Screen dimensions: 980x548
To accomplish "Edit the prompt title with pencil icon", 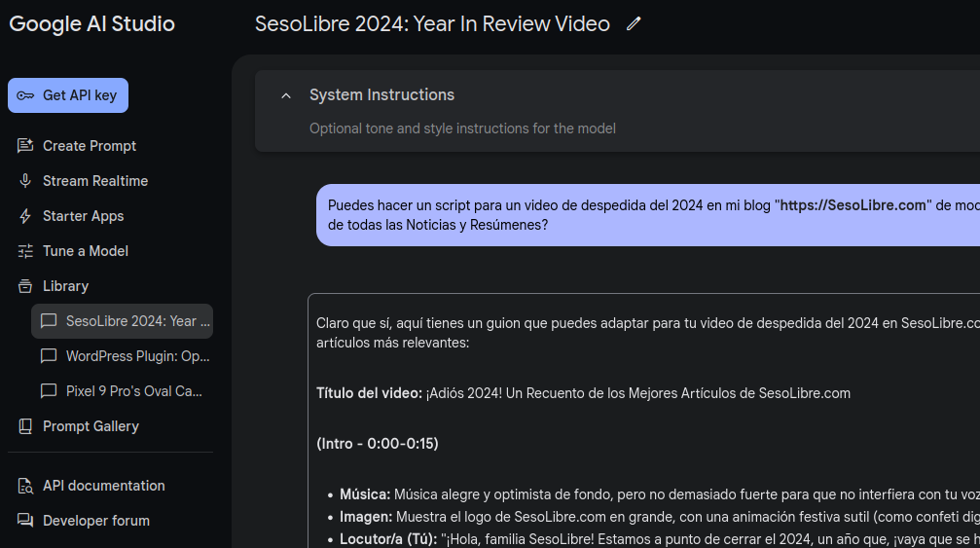I will click(x=634, y=23).
